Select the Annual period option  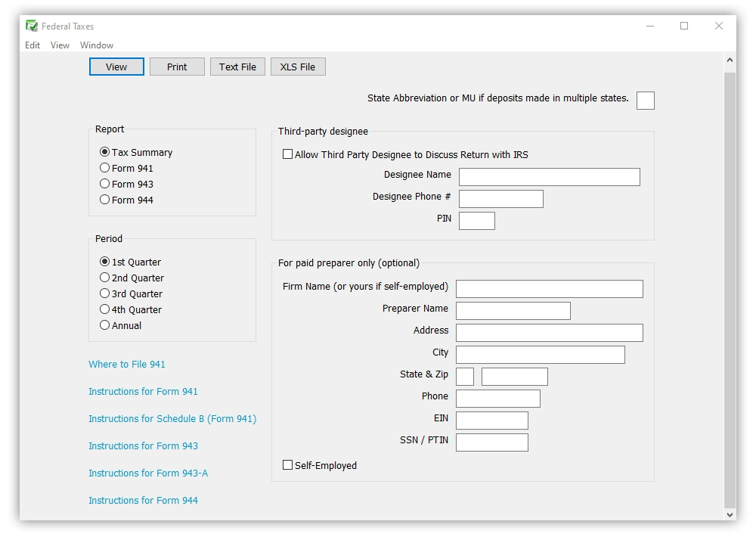tap(104, 325)
